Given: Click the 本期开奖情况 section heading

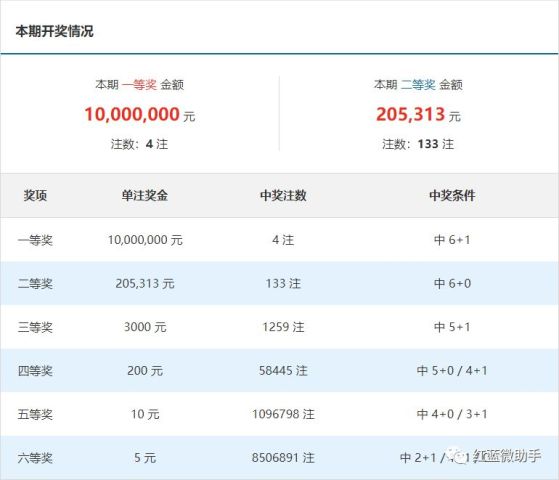Looking at the screenshot, I should click(55, 31).
